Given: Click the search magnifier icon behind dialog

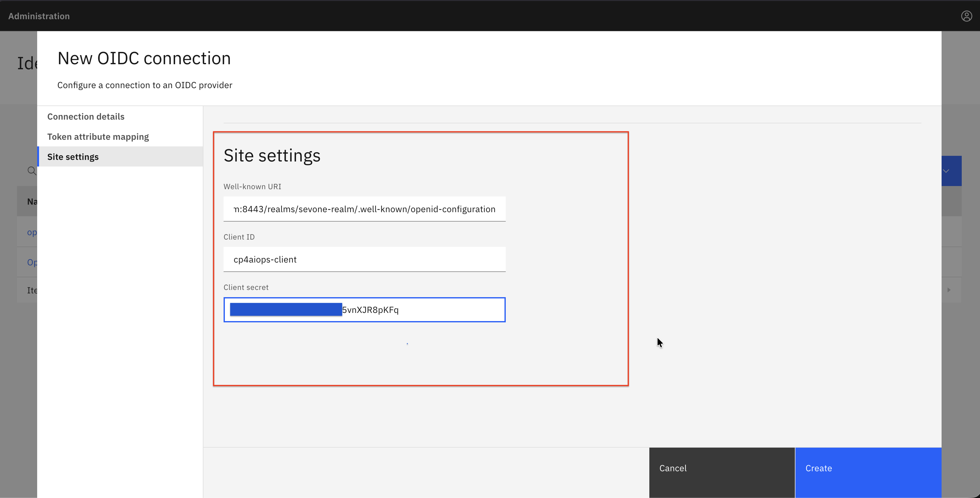Looking at the screenshot, I should [31, 171].
